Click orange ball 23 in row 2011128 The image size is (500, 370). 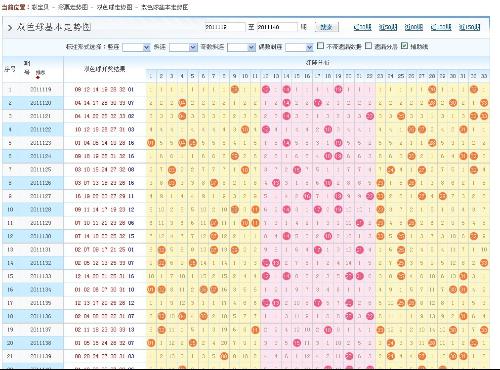point(380,209)
